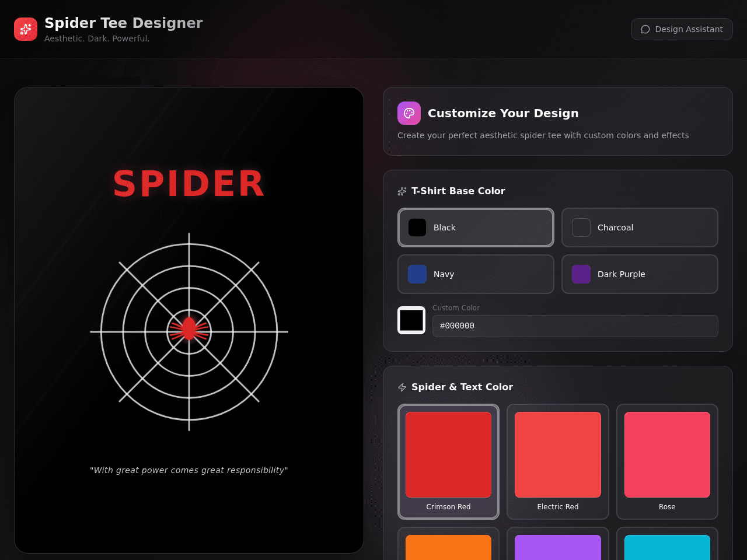Click the great power quote text

[189, 470]
